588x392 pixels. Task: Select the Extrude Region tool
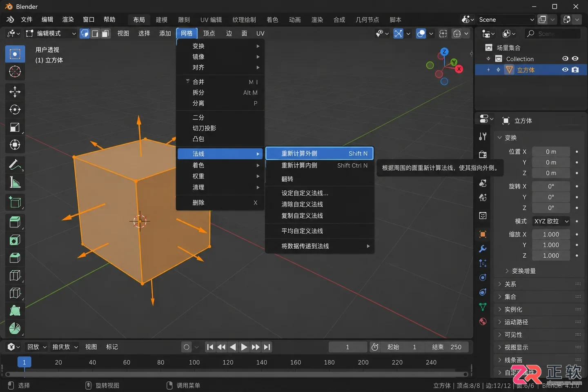(15, 222)
